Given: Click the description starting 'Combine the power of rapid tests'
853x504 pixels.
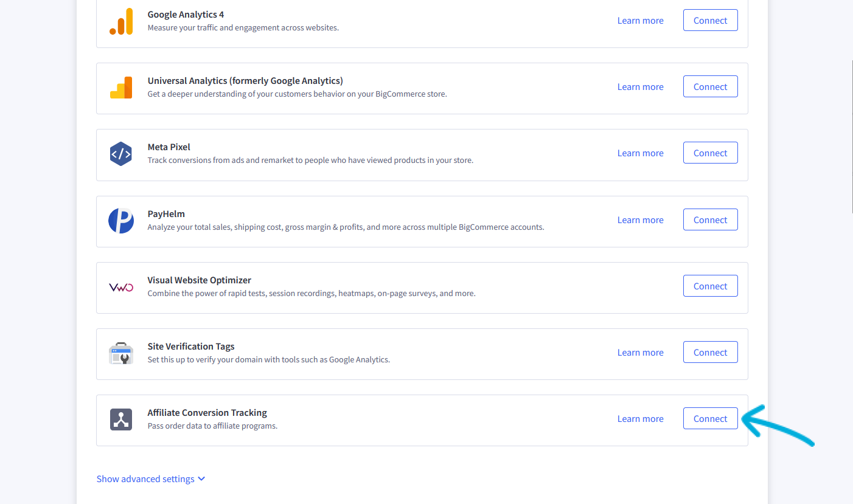Looking at the screenshot, I should click(x=312, y=293).
